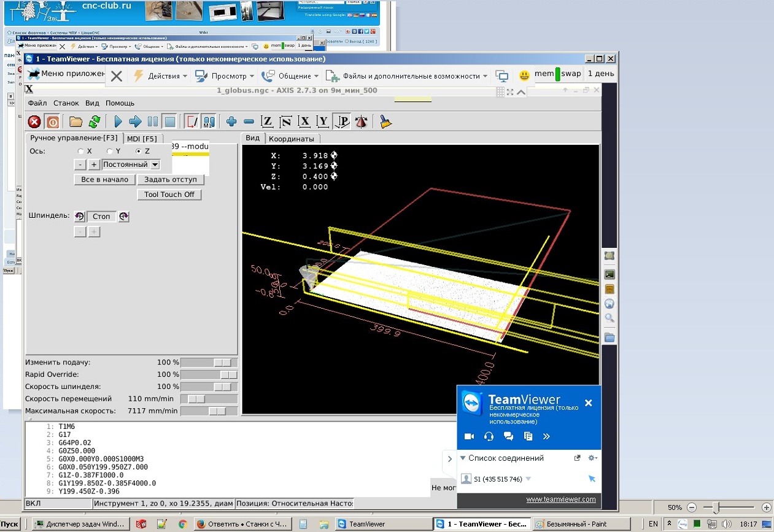This screenshot has width=774, height=532.
Task: Open TeamViewer file box icon
Action: [528, 436]
